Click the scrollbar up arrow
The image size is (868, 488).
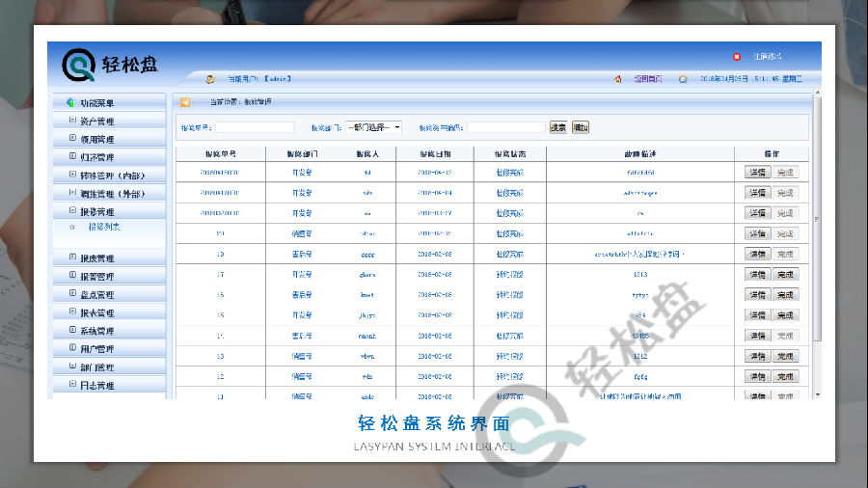click(x=817, y=93)
